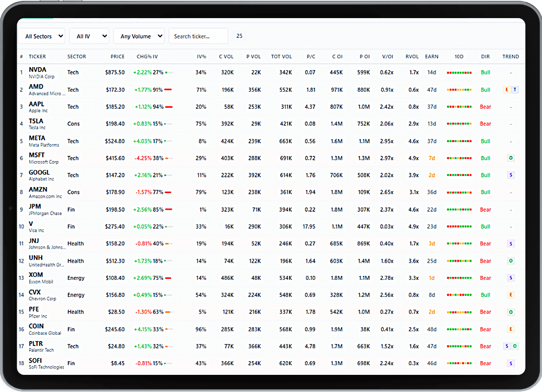
Task: Expand the Any Volume dropdown
Action: click(x=139, y=36)
